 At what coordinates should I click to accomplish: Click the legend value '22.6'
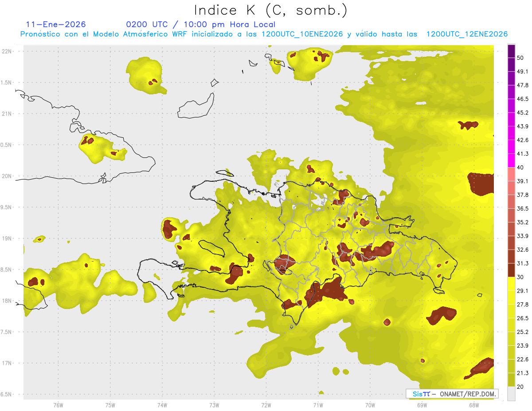pyautogui.click(x=523, y=360)
